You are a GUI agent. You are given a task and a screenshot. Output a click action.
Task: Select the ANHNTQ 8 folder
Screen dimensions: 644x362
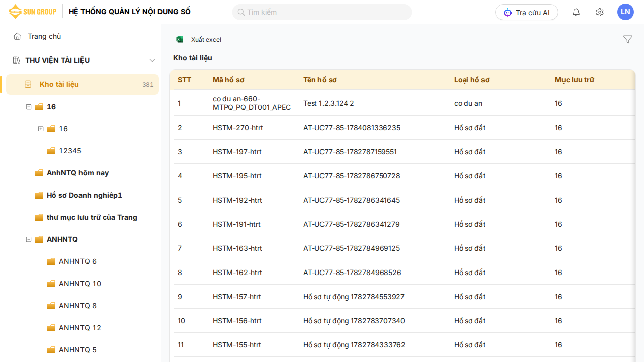tap(77, 306)
